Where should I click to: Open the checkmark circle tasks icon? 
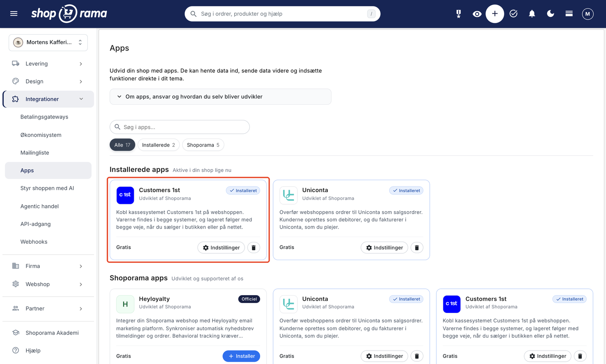click(x=513, y=14)
